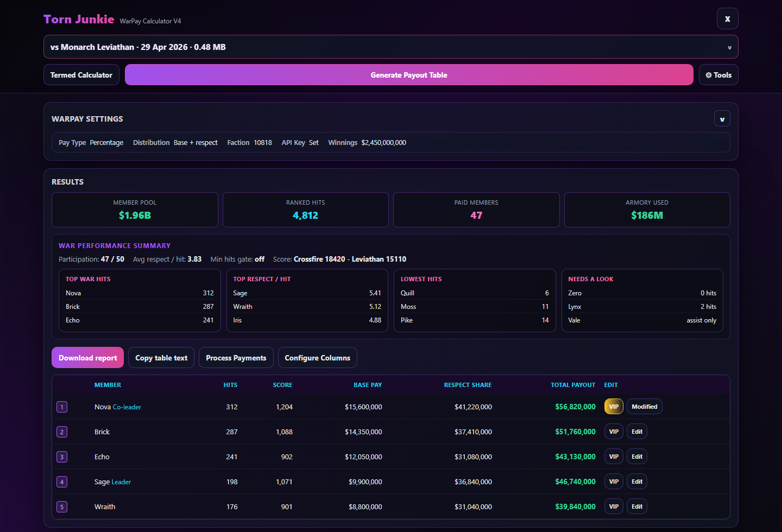
Task: Click Pay Type Percentage setting
Action: [91, 143]
